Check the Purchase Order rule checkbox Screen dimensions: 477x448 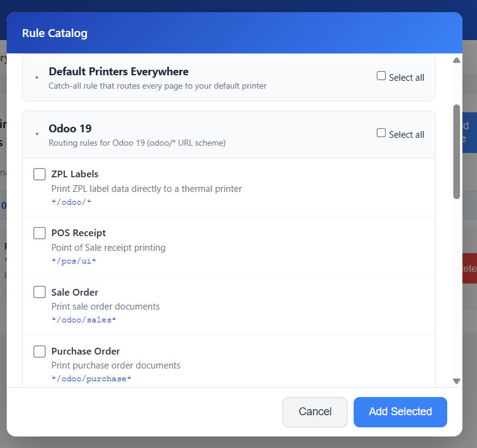pyautogui.click(x=39, y=351)
